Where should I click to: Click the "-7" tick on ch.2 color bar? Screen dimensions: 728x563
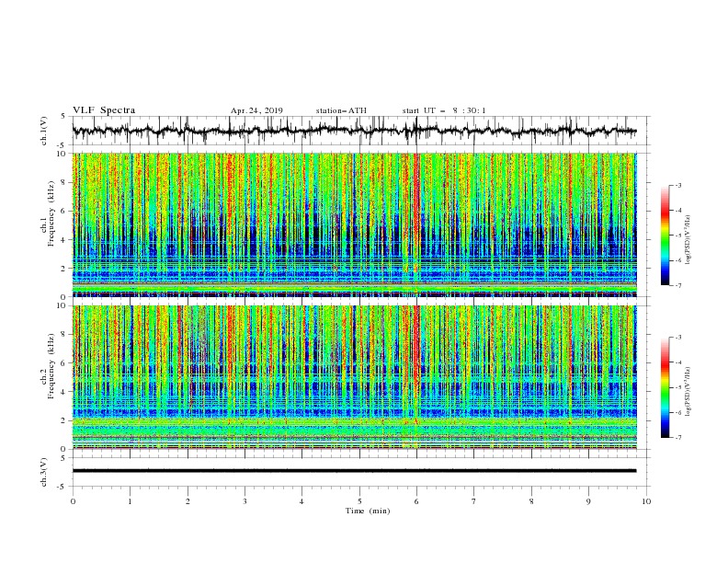tap(677, 438)
